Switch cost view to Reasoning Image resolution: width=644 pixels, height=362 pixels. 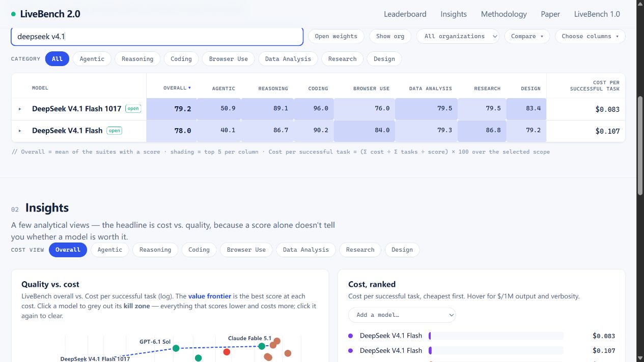155,250
